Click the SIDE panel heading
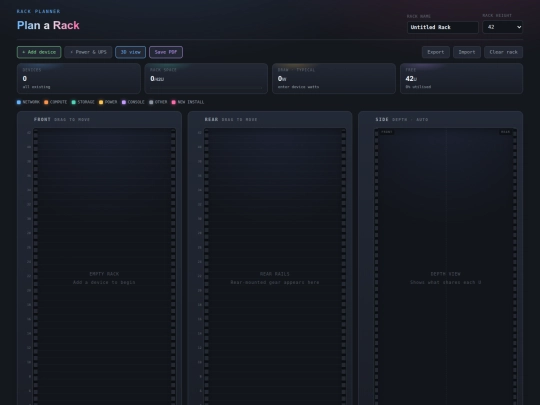This screenshot has width=540, height=405. tap(382, 120)
